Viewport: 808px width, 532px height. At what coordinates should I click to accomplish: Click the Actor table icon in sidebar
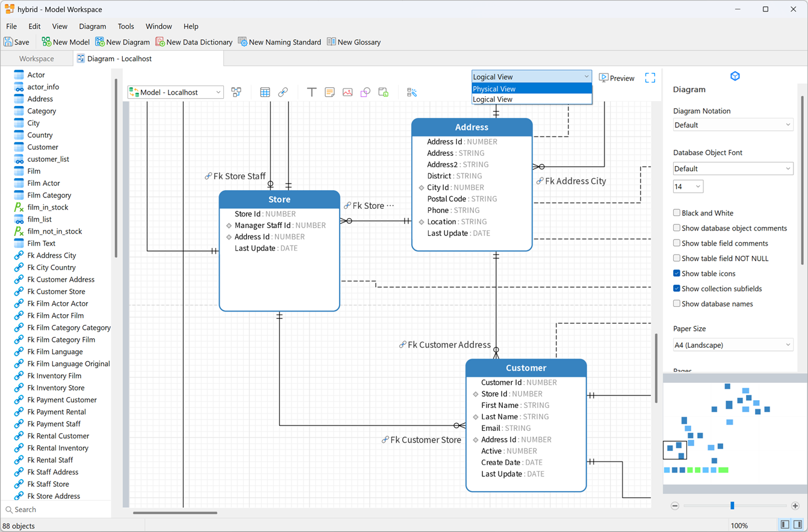coord(19,75)
